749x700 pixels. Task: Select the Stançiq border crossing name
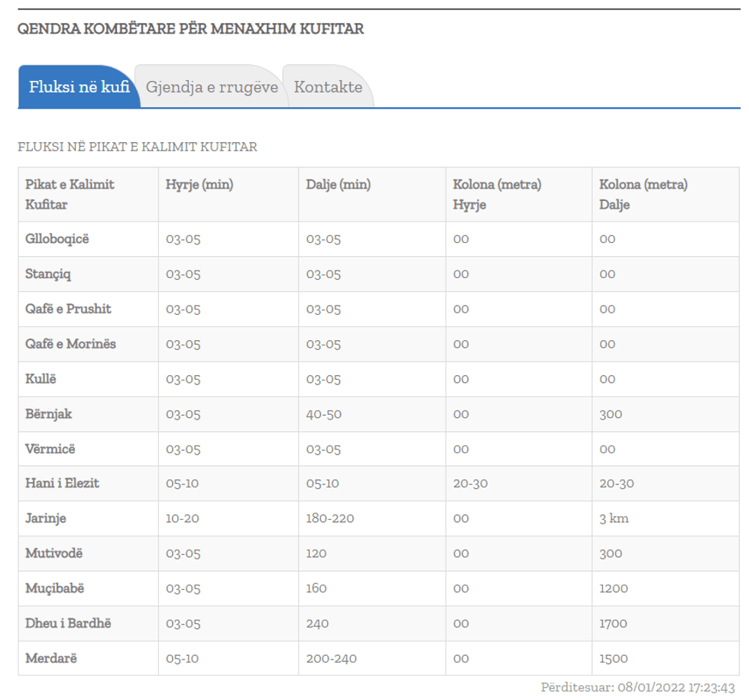(x=48, y=274)
